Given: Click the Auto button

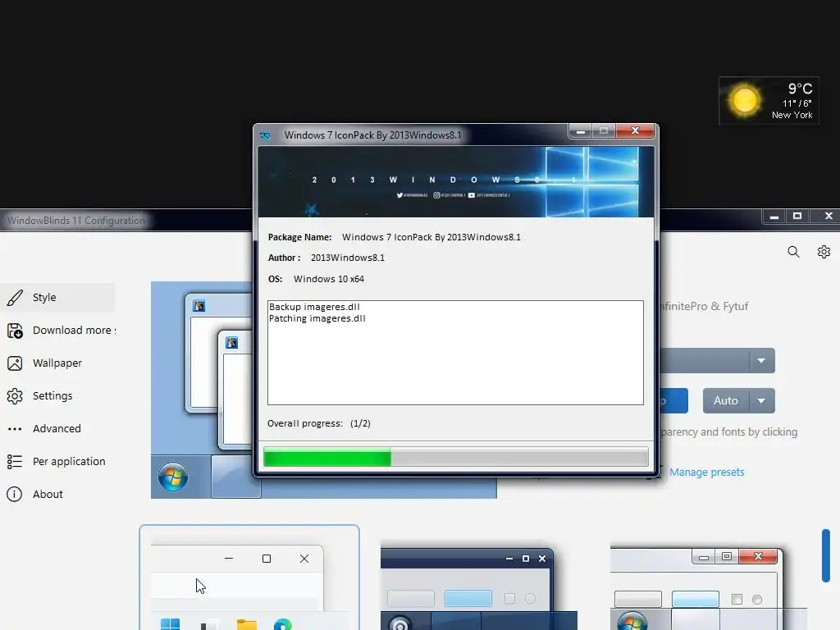Looking at the screenshot, I should click(726, 400).
